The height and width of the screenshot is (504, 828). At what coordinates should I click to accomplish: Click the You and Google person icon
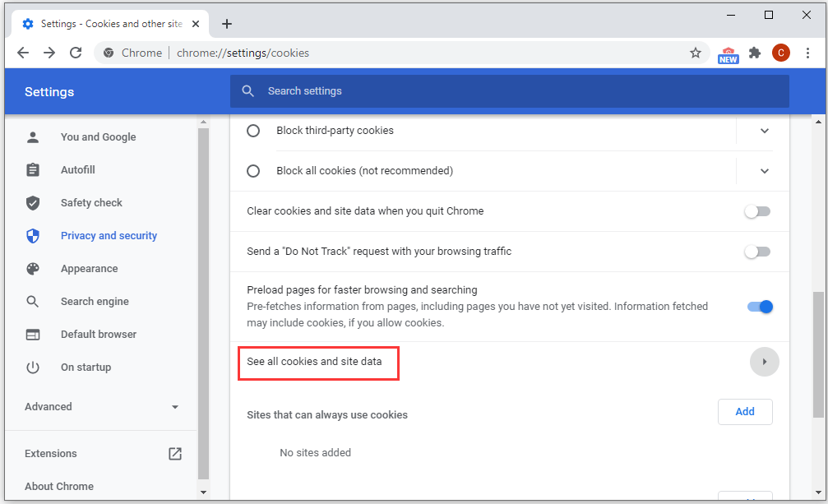[33, 137]
